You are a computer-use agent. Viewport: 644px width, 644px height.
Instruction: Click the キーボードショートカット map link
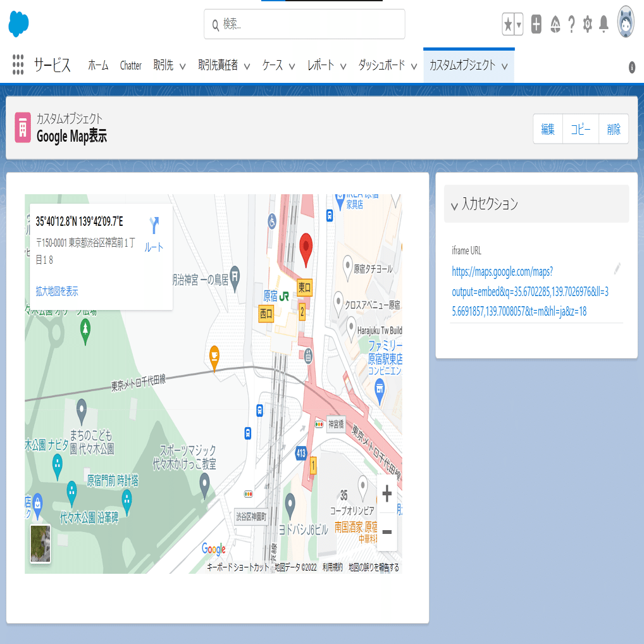pyautogui.click(x=237, y=567)
